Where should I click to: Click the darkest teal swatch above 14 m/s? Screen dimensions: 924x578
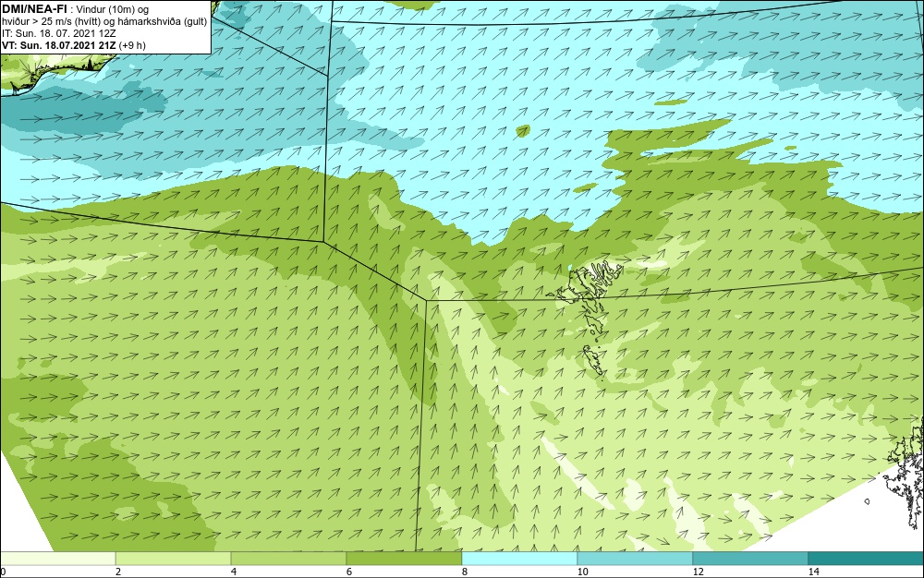867,558
